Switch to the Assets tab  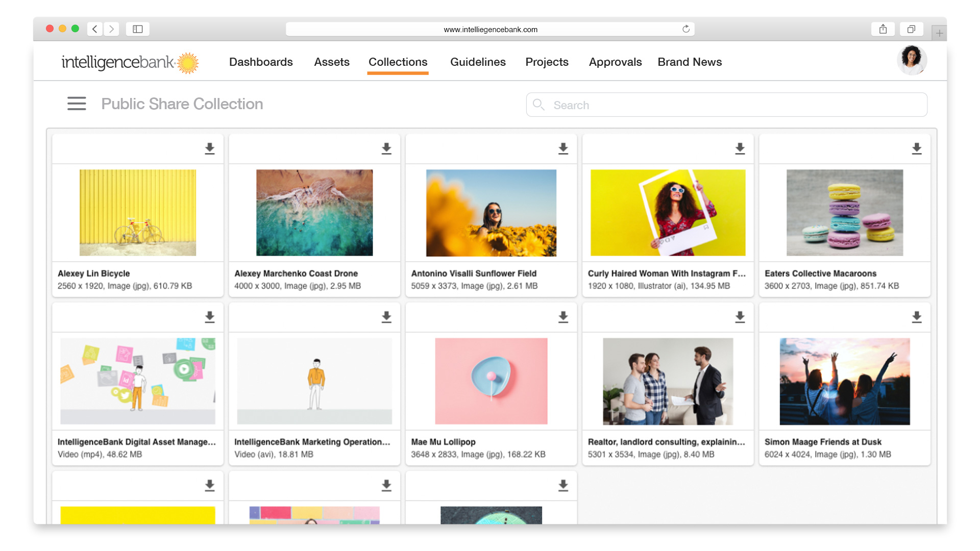coord(332,62)
